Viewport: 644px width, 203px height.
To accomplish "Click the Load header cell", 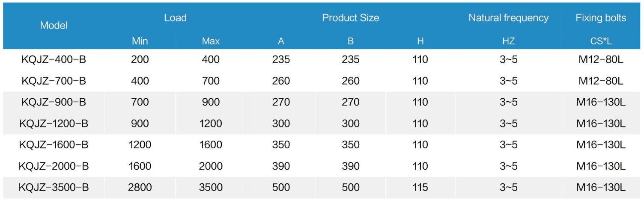I will [175, 18].
